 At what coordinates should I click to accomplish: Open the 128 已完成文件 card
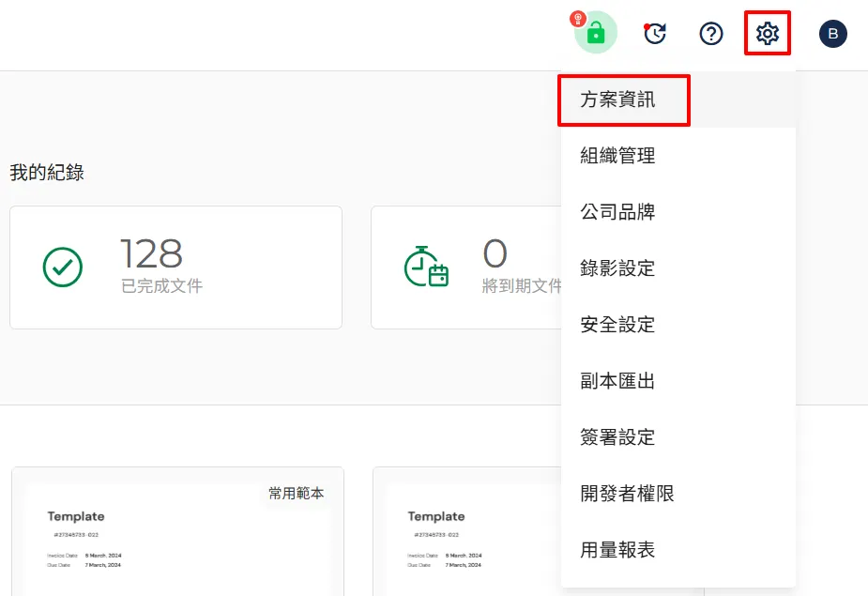point(175,267)
